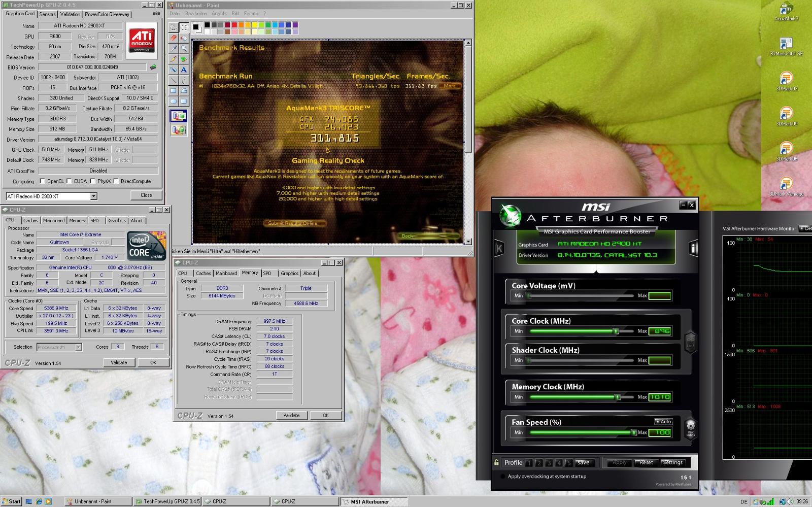Open Afterburner Settings button
The image size is (812, 507).
tap(673, 463)
